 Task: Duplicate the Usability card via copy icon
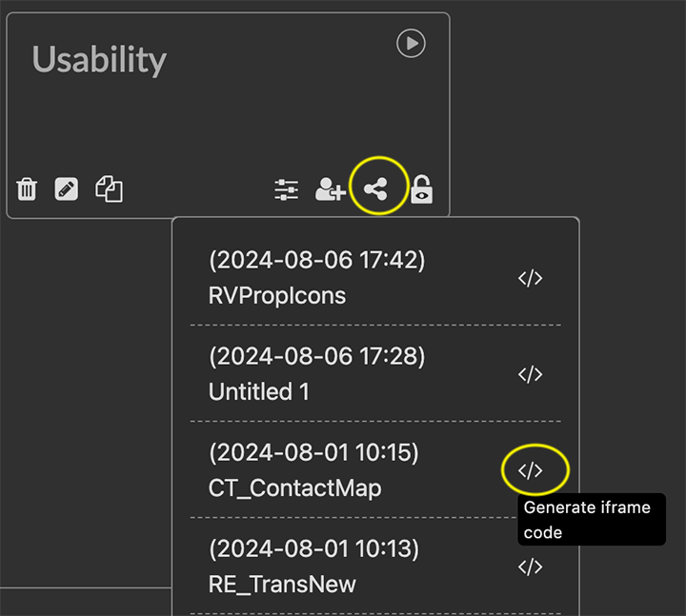pyautogui.click(x=109, y=189)
